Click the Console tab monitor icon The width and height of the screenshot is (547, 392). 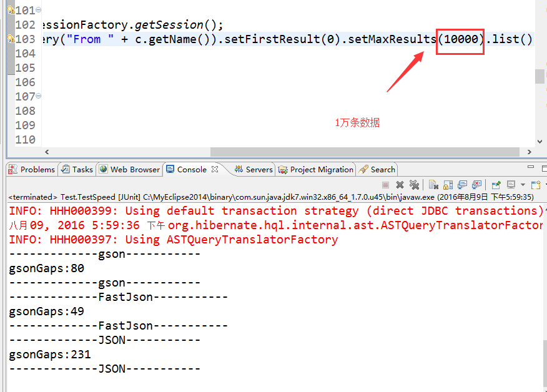pyautogui.click(x=170, y=169)
